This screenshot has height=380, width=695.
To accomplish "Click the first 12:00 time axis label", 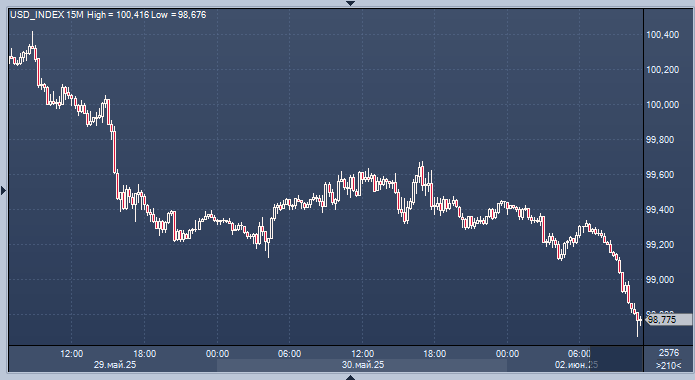I will tap(72, 354).
